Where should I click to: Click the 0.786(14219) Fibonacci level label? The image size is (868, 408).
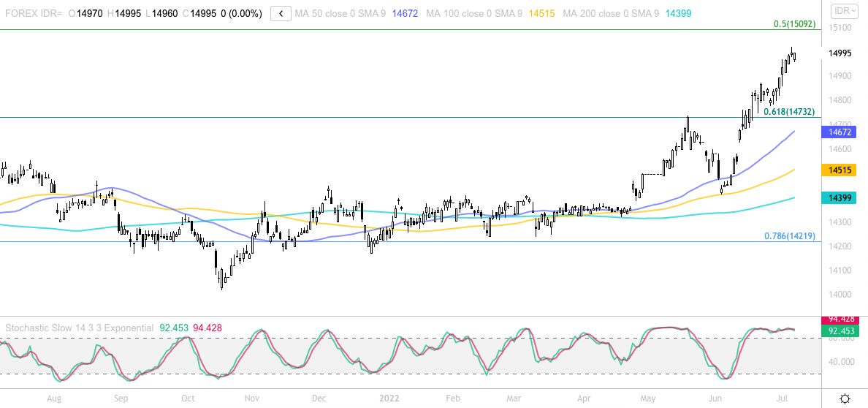pyautogui.click(x=790, y=236)
